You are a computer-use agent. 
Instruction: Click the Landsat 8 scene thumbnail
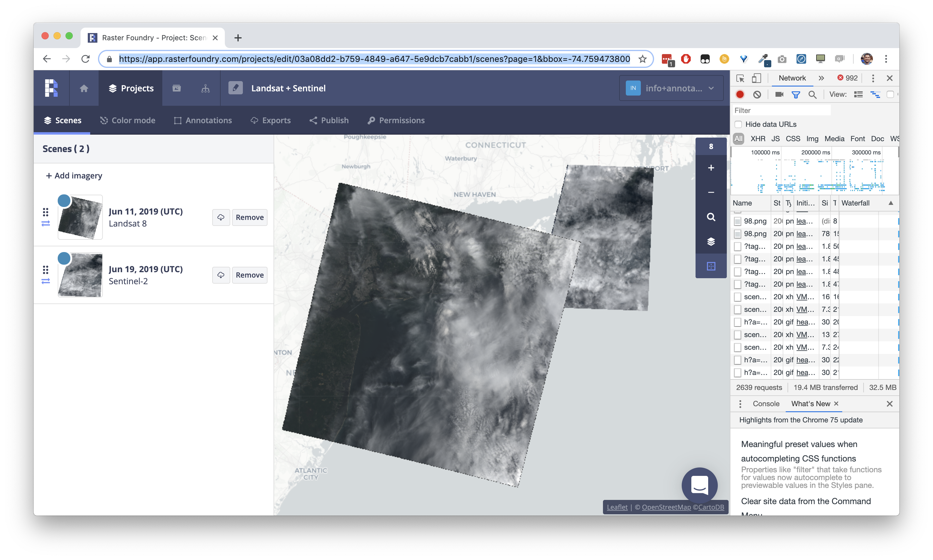80,217
